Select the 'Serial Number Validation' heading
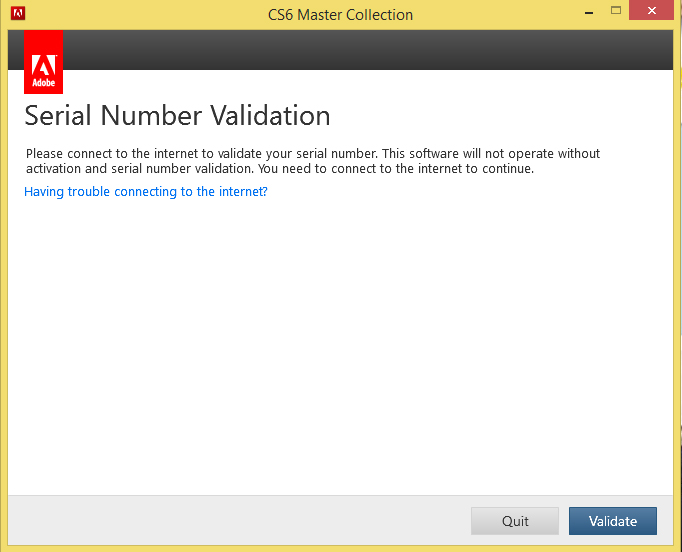Screen dimensions: 682x552 pyautogui.click(x=177, y=116)
